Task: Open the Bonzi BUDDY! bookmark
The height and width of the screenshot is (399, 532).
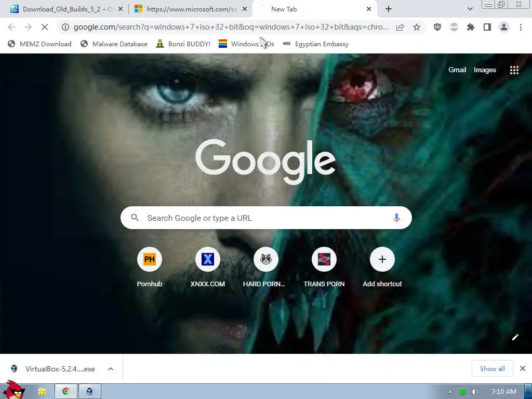Action: tap(183, 44)
